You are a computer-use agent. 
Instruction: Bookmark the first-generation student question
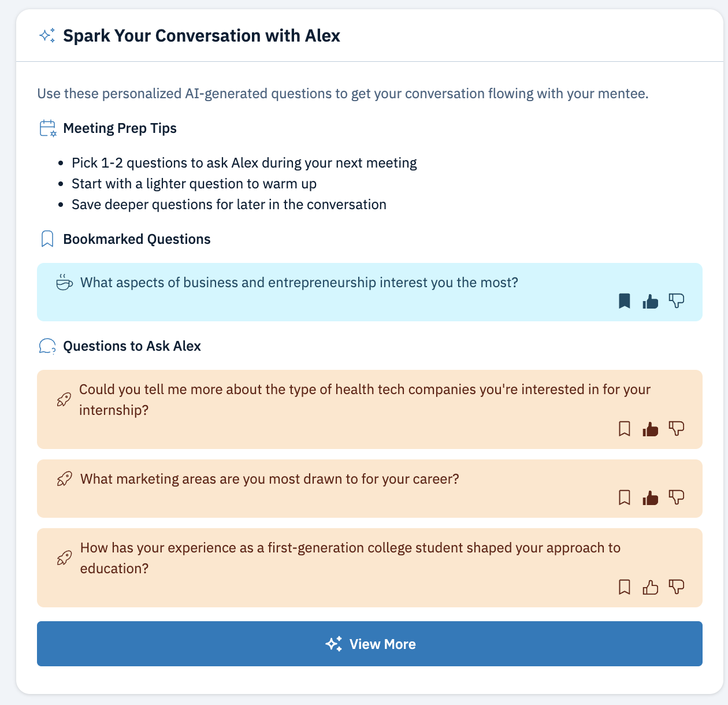click(x=624, y=587)
